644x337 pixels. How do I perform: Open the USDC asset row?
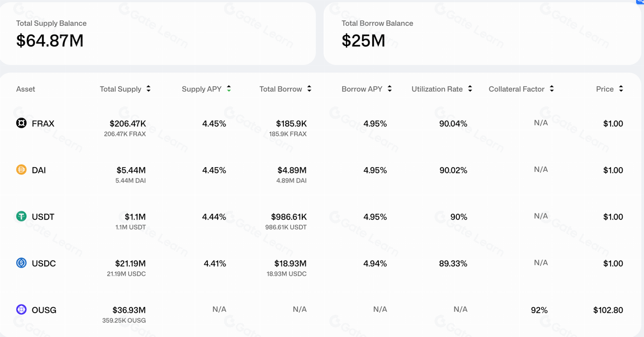pos(44,264)
